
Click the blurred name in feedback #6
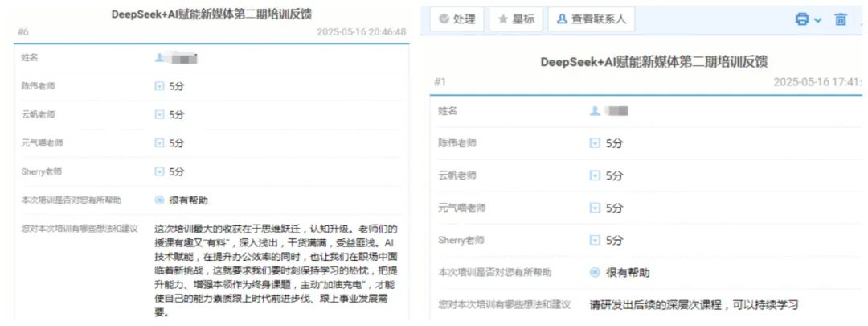[x=182, y=58]
